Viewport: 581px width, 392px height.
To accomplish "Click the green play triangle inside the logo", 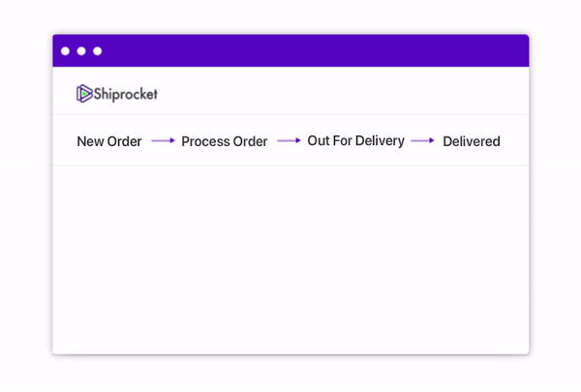I will [x=85, y=94].
